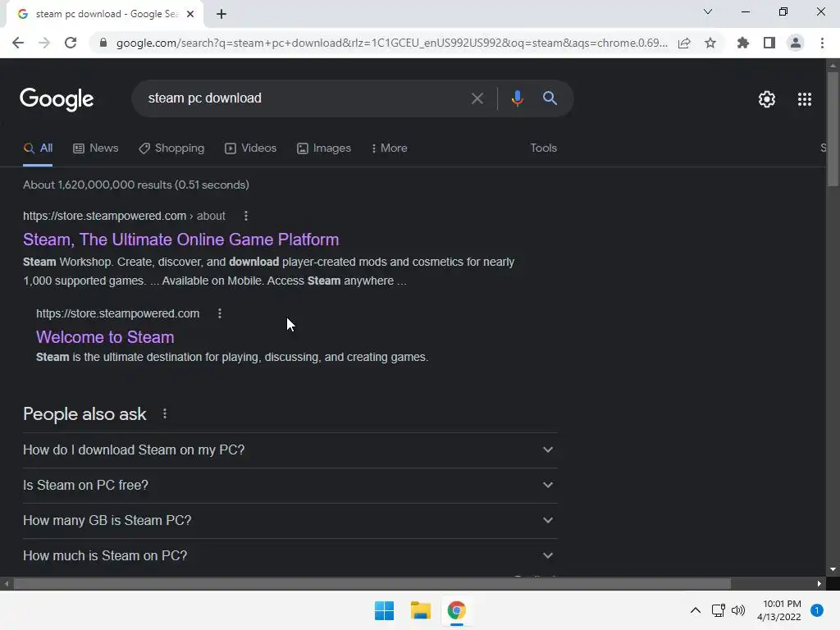Click the vertical scrollbar thumb
The image size is (840, 630).
(833, 129)
